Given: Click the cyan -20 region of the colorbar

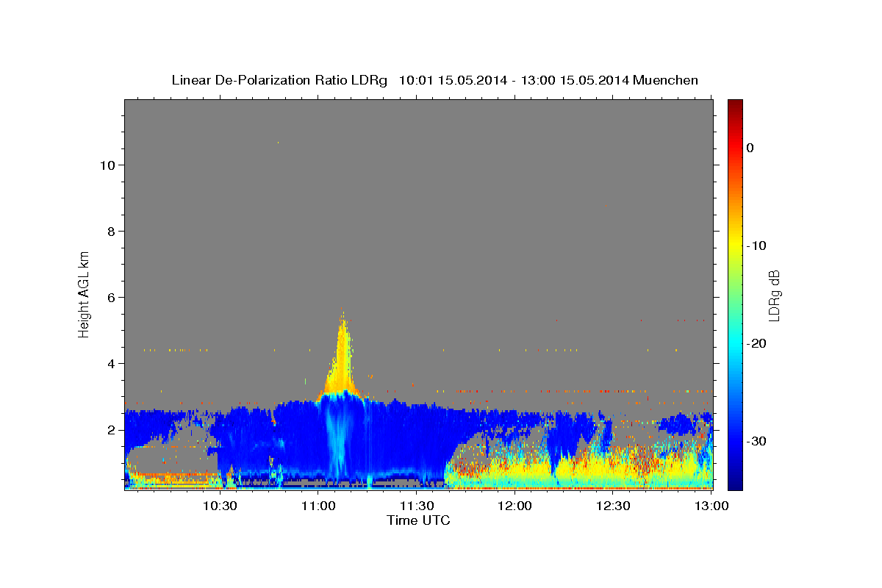Looking at the screenshot, I should point(735,343).
